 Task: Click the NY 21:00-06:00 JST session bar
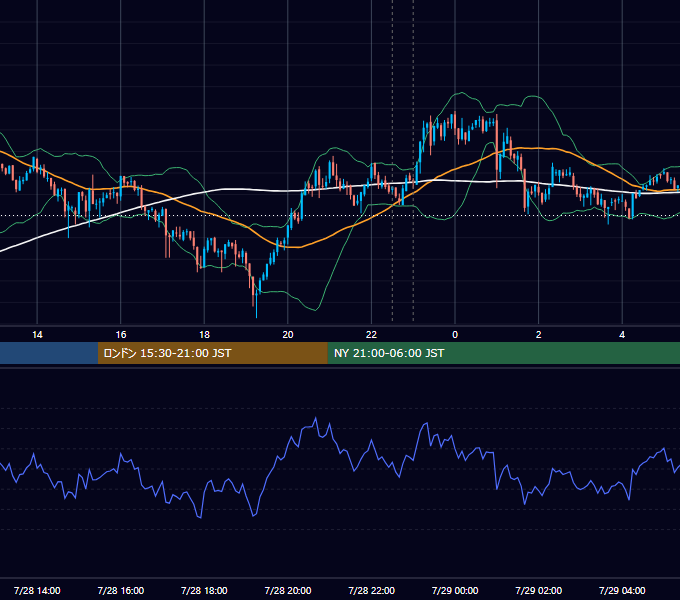503,353
